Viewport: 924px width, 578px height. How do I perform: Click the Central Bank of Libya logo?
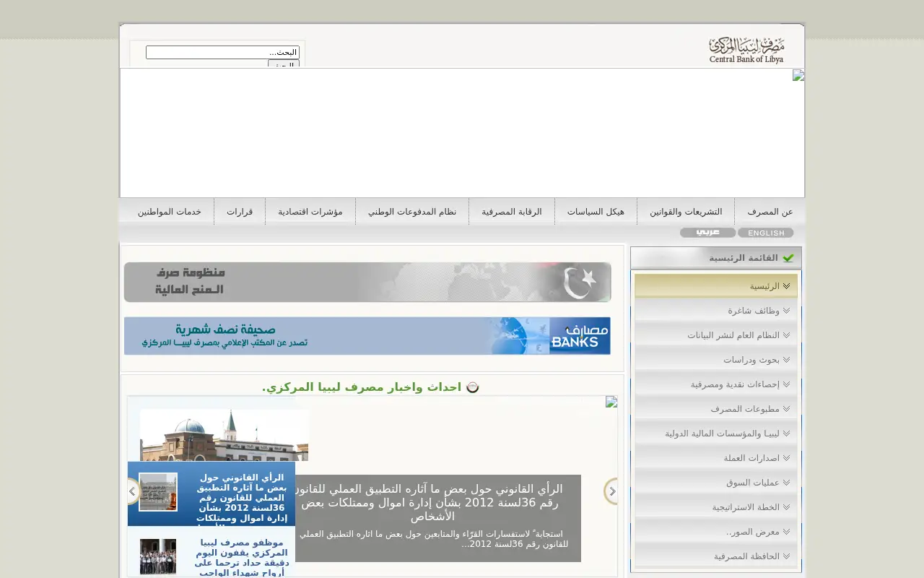click(746, 50)
